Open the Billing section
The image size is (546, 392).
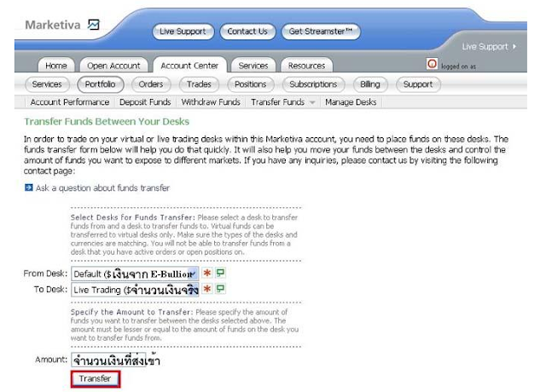coord(370,84)
